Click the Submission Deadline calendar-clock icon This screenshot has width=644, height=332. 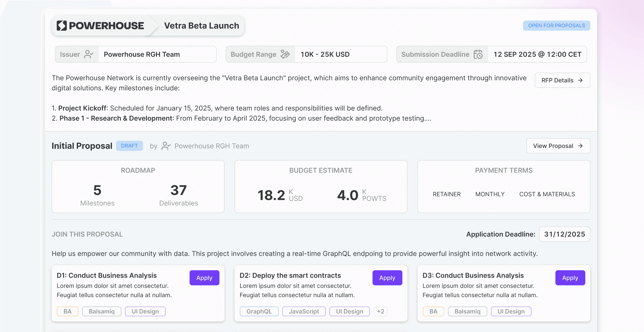(478, 54)
